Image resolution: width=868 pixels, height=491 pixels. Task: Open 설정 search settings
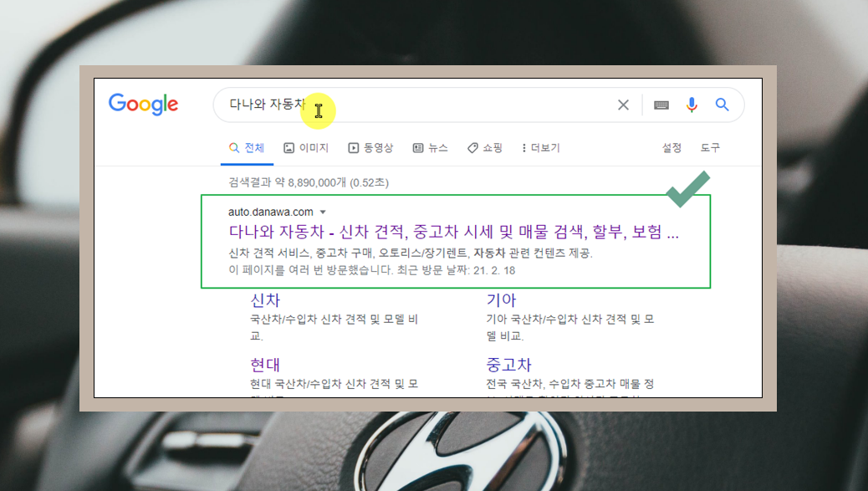click(x=671, y=148)
